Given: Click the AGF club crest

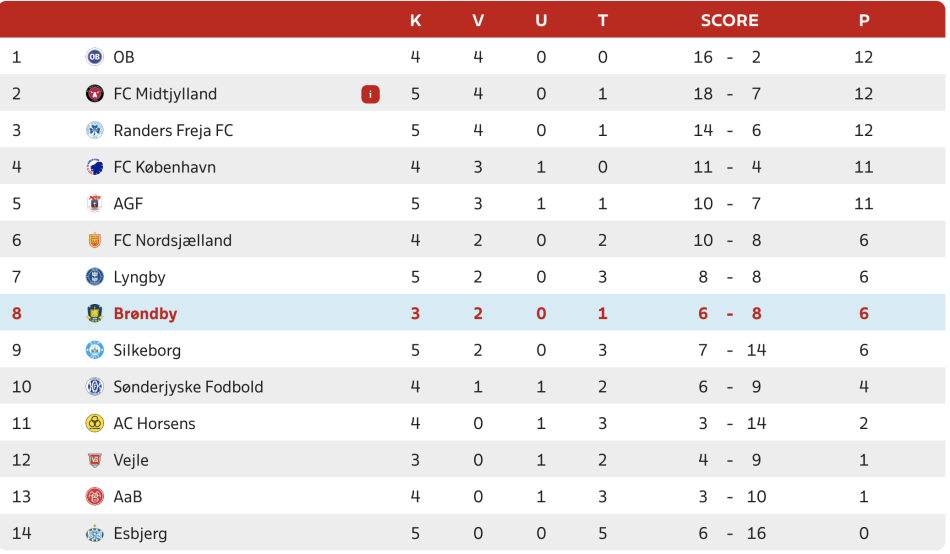Looking at the screenshot, I should pyautogui.click(x=95, y=204).
